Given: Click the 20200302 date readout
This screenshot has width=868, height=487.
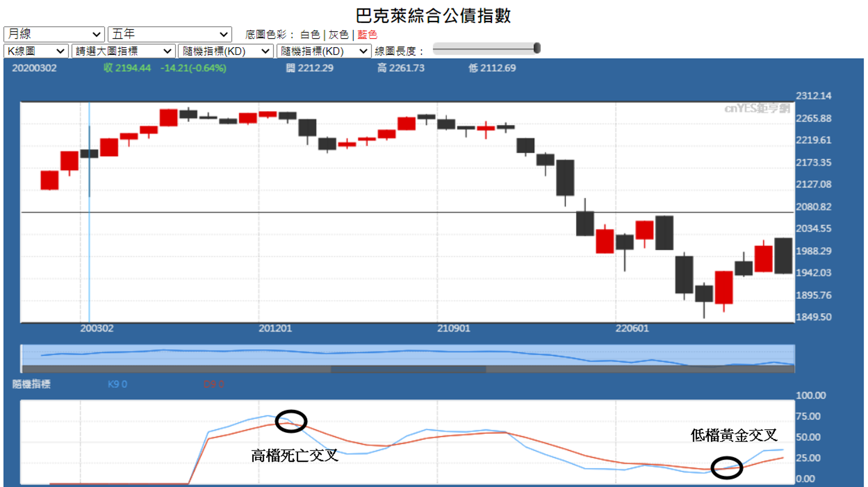Looking at the screenshot, I should click(x=34, y=68).
